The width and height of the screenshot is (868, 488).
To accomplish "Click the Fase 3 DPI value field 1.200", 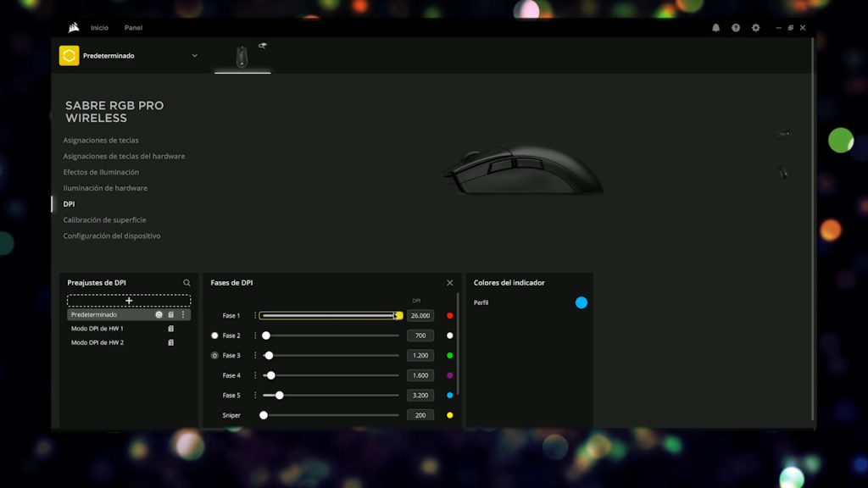I will point(420,355).
